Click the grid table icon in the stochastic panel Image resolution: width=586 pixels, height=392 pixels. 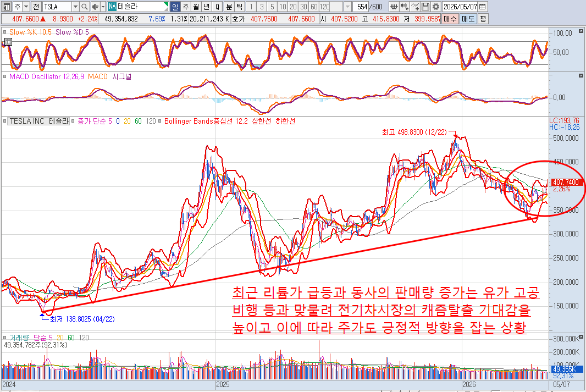8,42
